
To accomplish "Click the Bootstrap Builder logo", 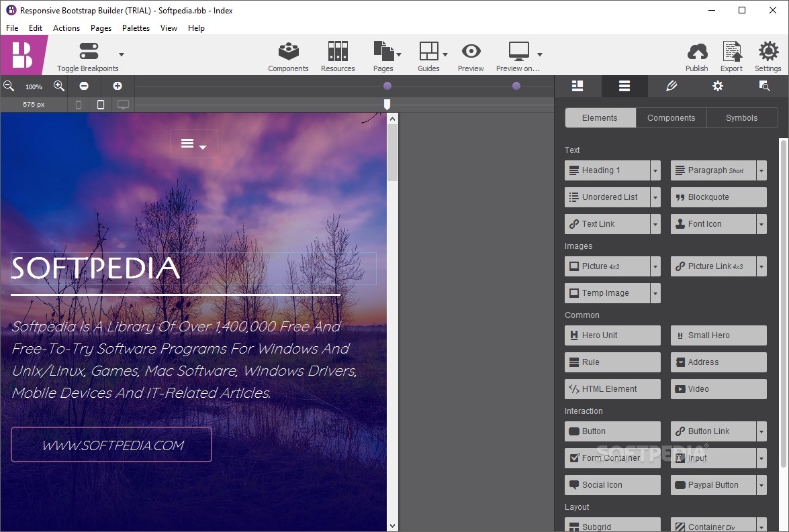I will 23,55.
